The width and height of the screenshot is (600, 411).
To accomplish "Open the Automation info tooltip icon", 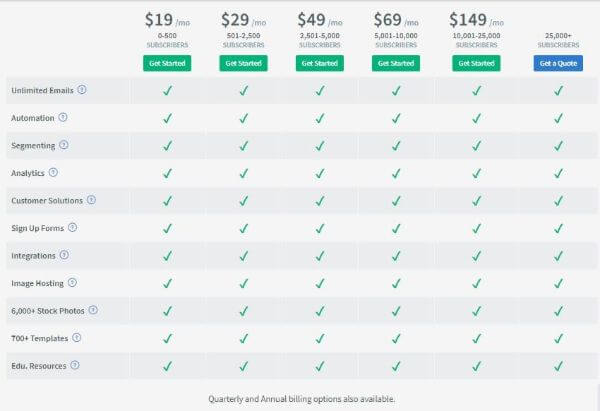I will point(63,117).
